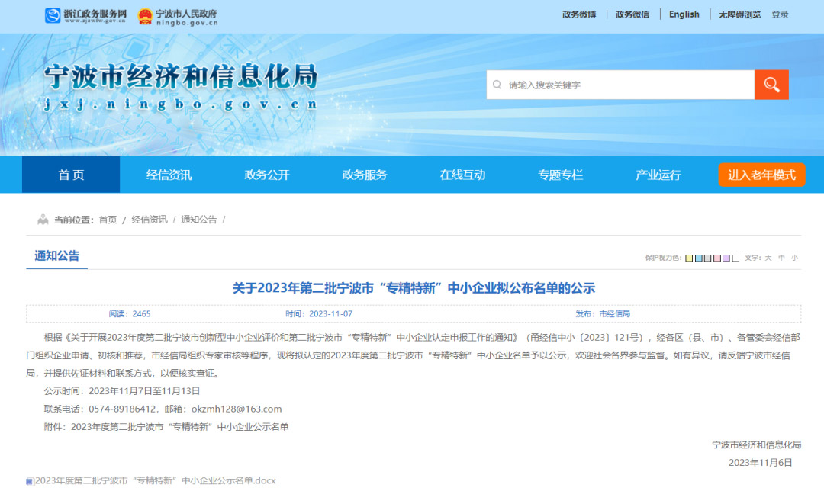Set text size to small (小)

pyautogui.click(x=794, y=258)
